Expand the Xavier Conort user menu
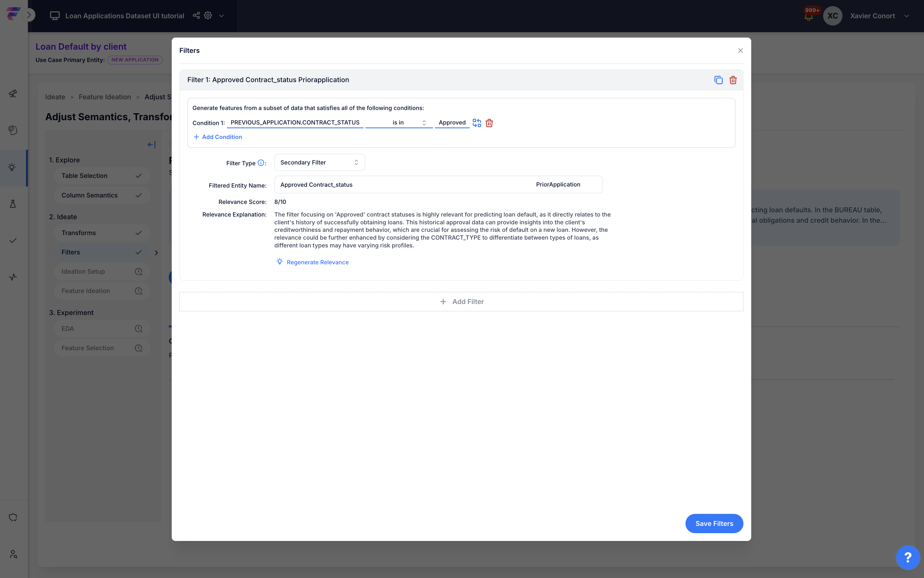The image size is (924, 578). (x=906, y=16)
